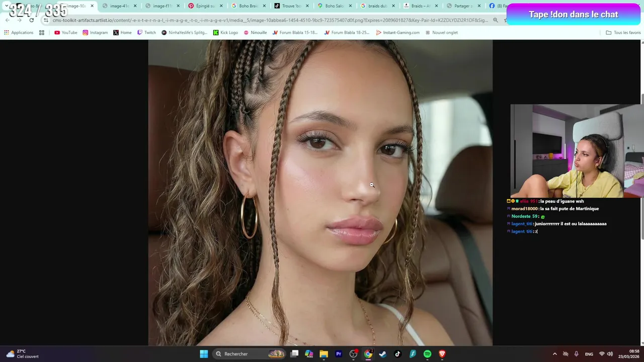Open OBS Studio from the taskbar
The height and width of the screenshot is (362, 644).
click(x=353, y=354)
